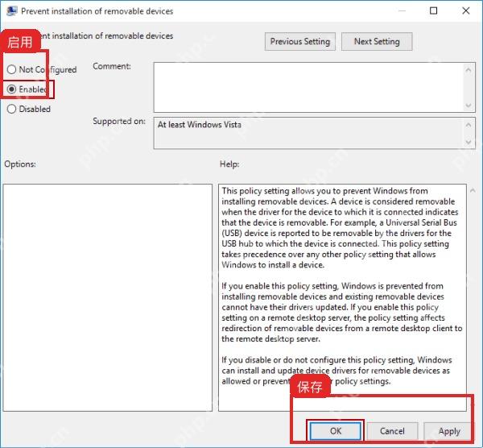Maximize the policy setting window
This screenshot has height=448, width=483.
click(433, 10)
